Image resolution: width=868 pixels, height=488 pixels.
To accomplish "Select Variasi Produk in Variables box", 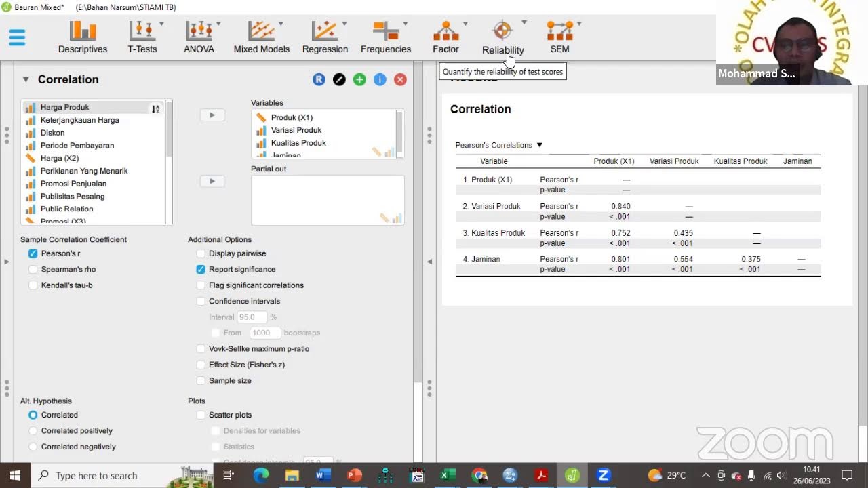I will (323, 130).
